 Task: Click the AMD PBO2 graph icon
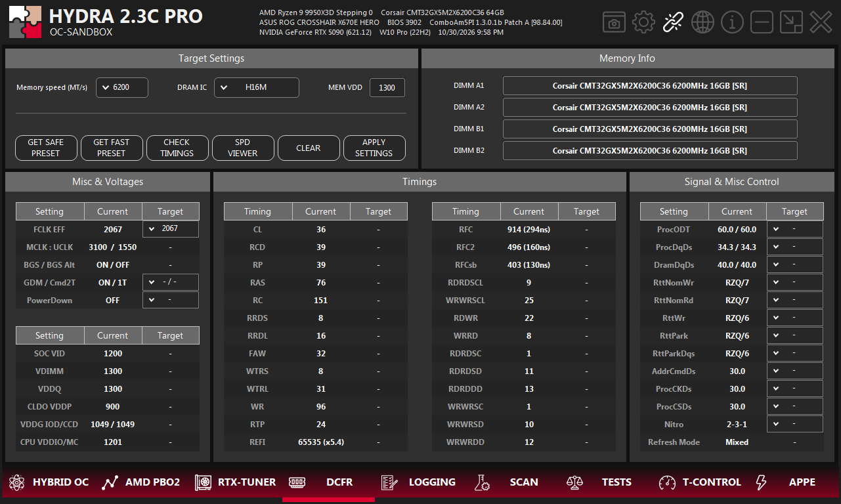point(110,482)
